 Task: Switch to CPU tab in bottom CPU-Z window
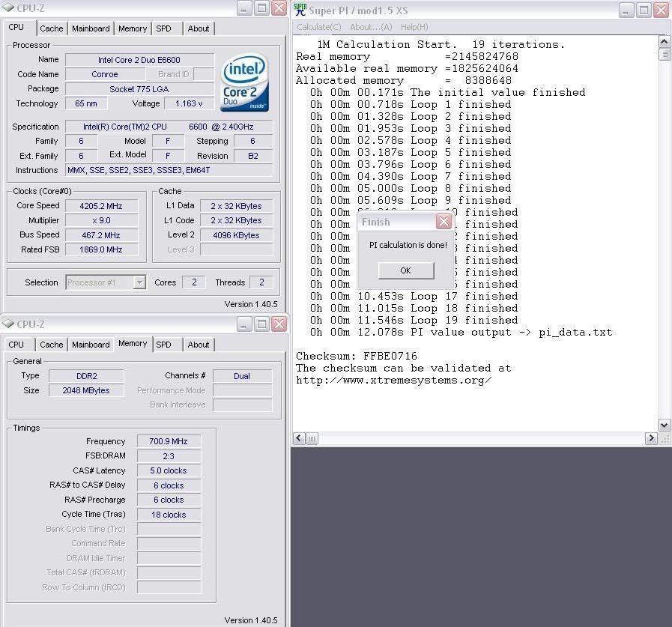[x=16, y=345]
